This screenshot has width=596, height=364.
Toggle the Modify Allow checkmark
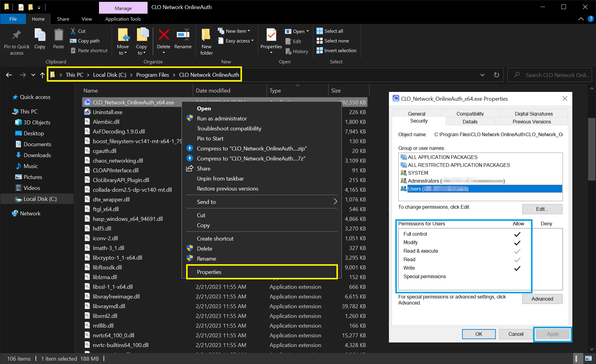click(517, 243)
